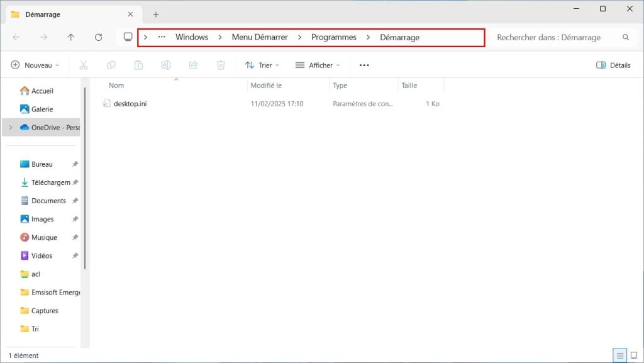This screenshot has height=363, width=644.
Task: Switch to details list view in status bar
Action: pos(621,355)
